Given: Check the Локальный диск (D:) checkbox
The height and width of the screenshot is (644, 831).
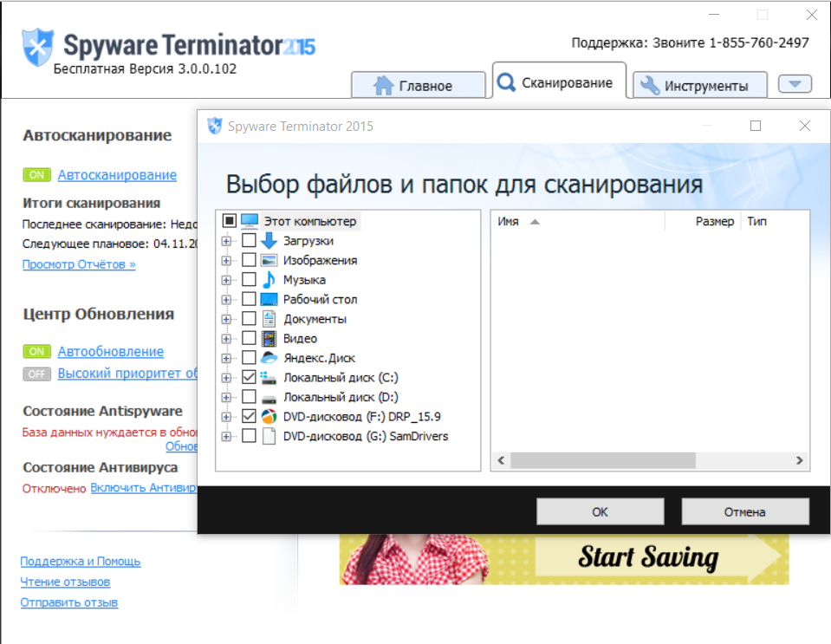Looking at the screenshot, I should coord(249,396).
